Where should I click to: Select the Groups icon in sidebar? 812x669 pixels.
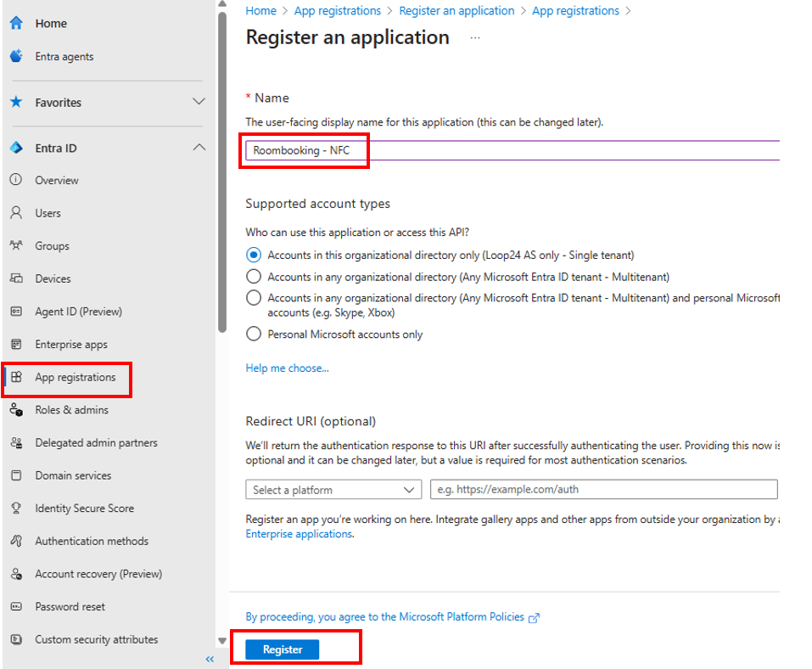click(x=16, y=245)
